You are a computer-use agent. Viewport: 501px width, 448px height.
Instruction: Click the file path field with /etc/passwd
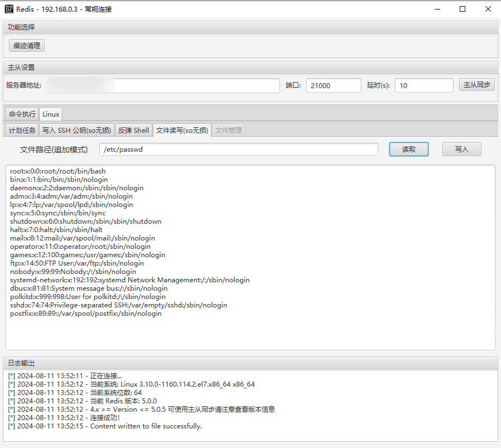[x=239, y=149]
